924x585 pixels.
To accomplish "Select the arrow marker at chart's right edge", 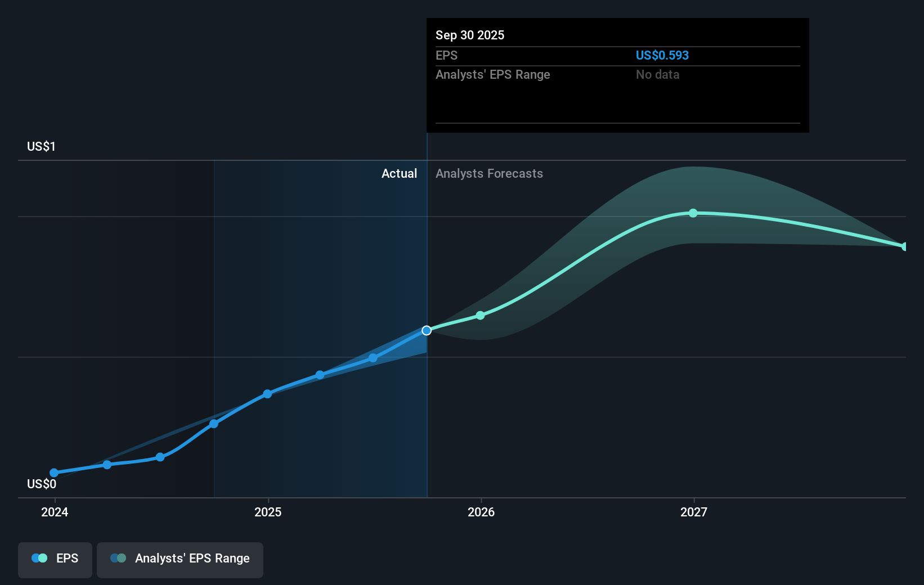I will coord(904,246).
